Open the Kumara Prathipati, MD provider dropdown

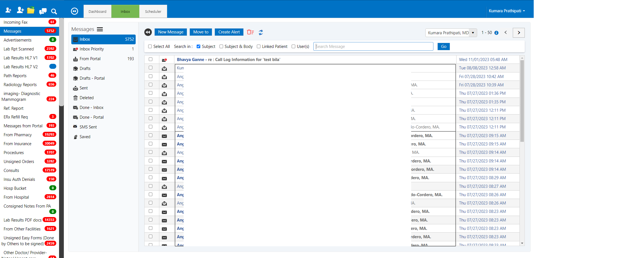pos(473,33)
